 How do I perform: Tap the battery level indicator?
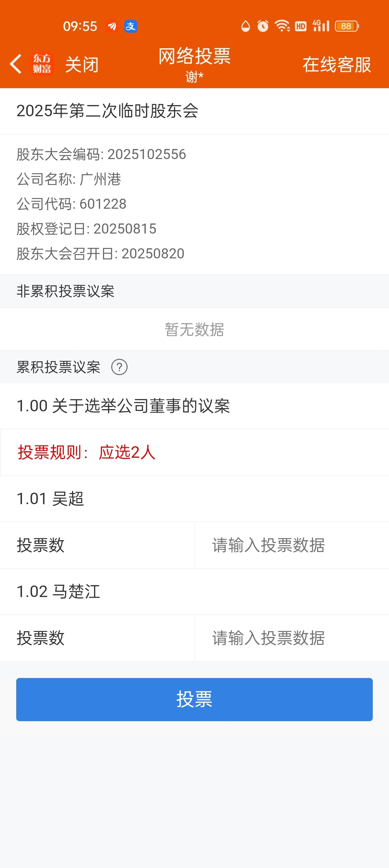pos(347,26)
